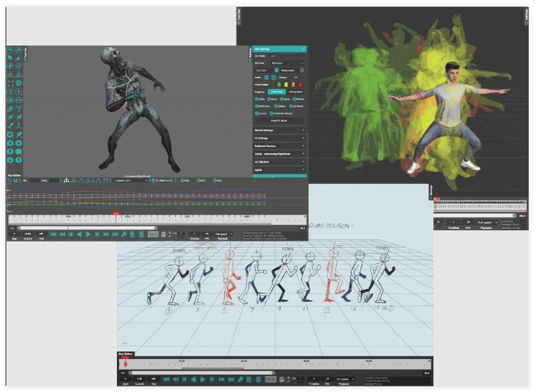The image size is (535, 392).
Task: Toggle the Ctrl Points checkbox
Action: point(291,106)
